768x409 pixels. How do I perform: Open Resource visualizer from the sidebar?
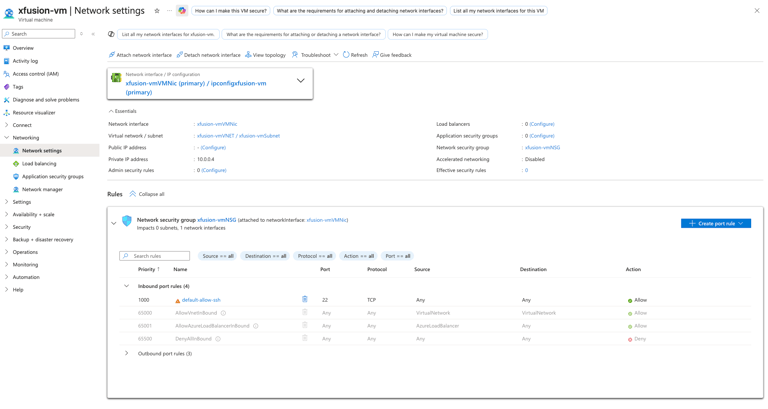click(33, 113)
